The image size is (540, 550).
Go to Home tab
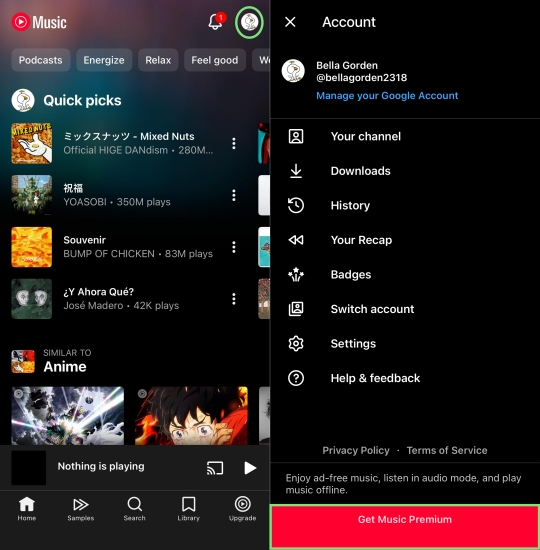pos(27,509)
